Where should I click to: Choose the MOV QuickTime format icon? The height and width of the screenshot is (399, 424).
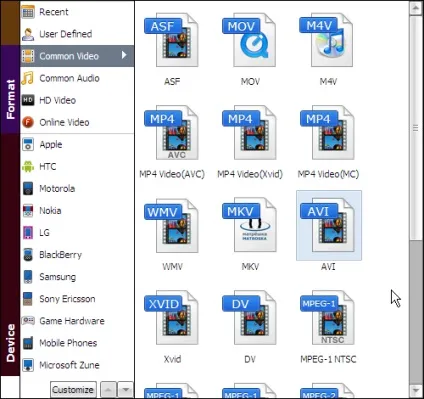click(250, 40)
